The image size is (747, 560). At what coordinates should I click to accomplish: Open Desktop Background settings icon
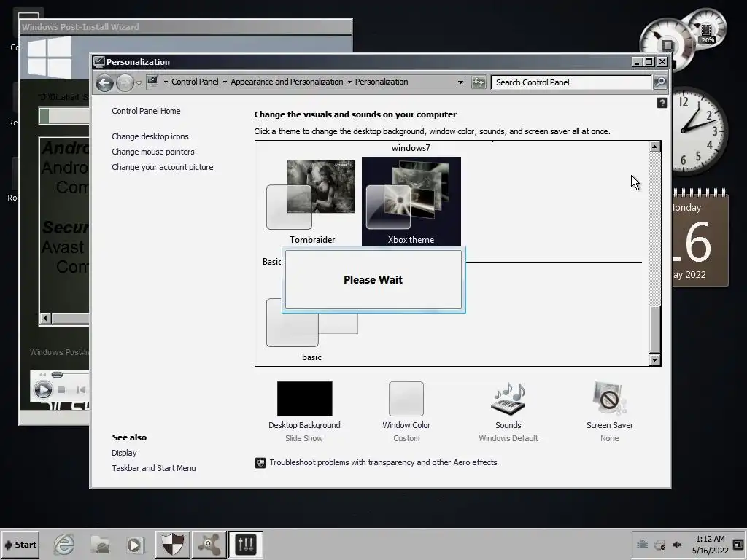[304, 399]
